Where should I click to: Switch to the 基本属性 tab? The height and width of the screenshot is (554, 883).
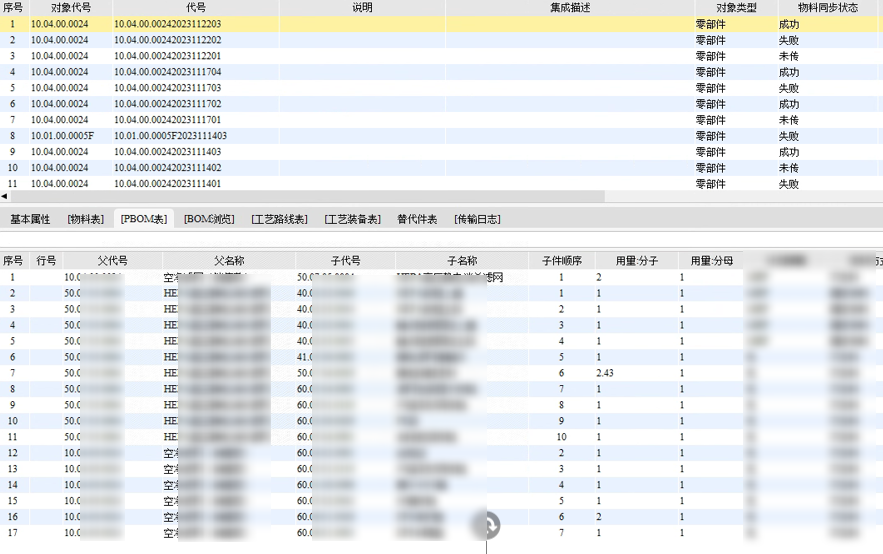[x=30, y=219]
